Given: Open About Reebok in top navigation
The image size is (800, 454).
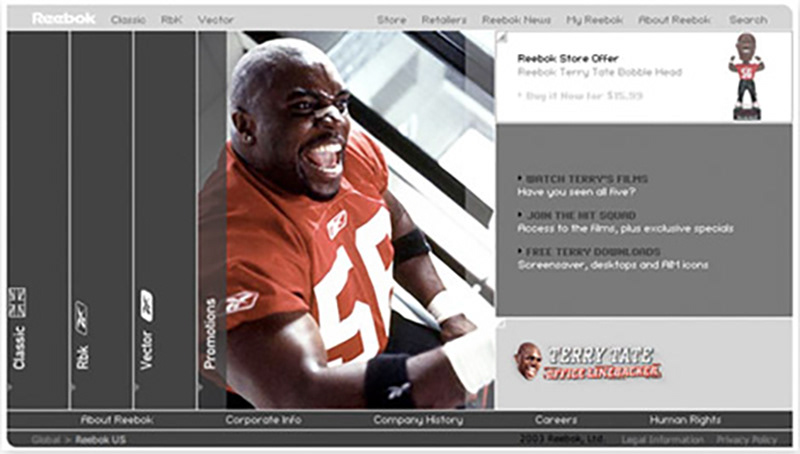Looking at the screenshot, I should (674, 20).
